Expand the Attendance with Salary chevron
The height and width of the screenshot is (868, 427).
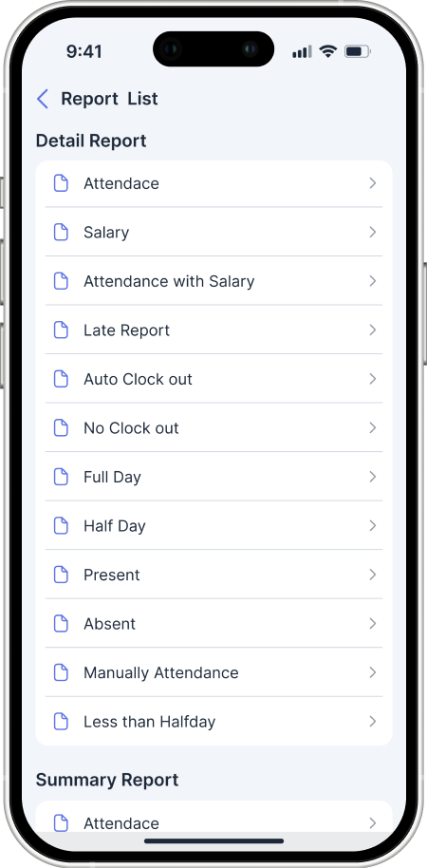[373, 281]
